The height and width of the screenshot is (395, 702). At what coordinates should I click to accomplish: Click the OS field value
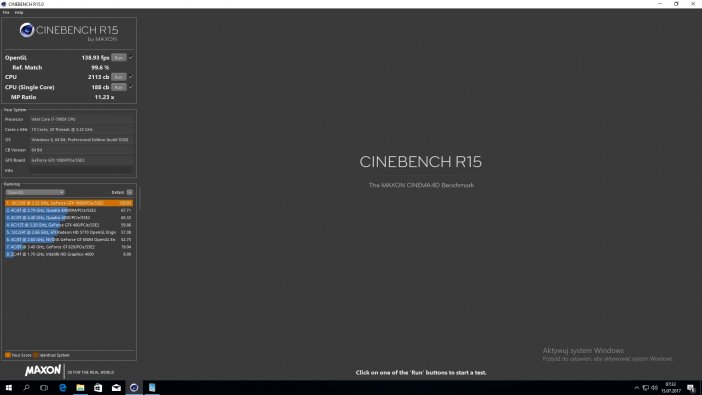pos(81,140)
